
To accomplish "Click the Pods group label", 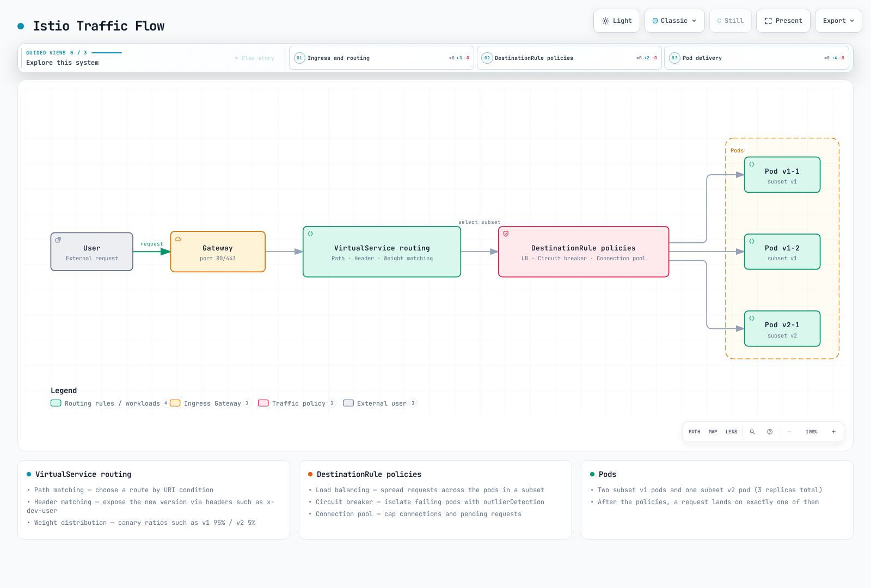I will point(737,150).
